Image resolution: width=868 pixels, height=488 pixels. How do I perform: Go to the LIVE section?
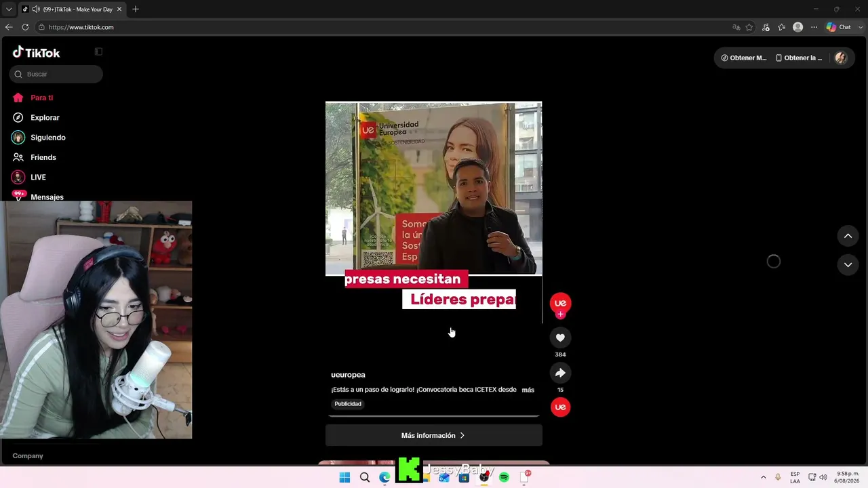click(x=29, y=177)
